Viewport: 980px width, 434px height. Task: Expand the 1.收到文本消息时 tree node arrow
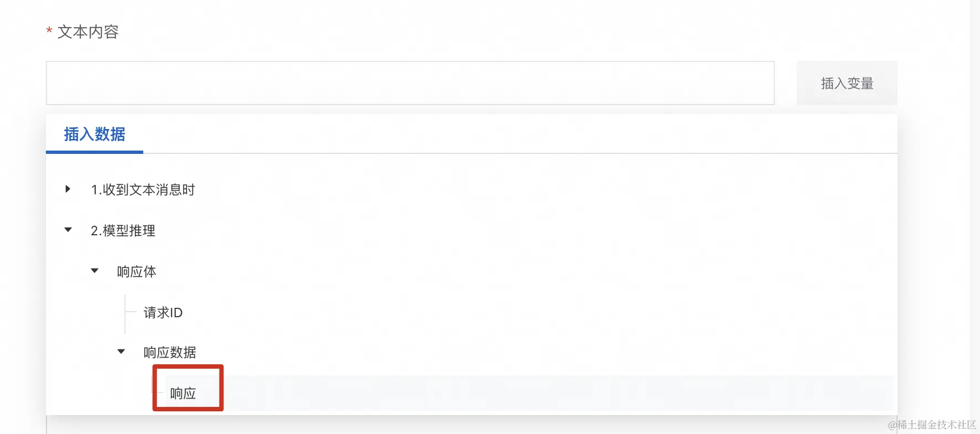67,189
